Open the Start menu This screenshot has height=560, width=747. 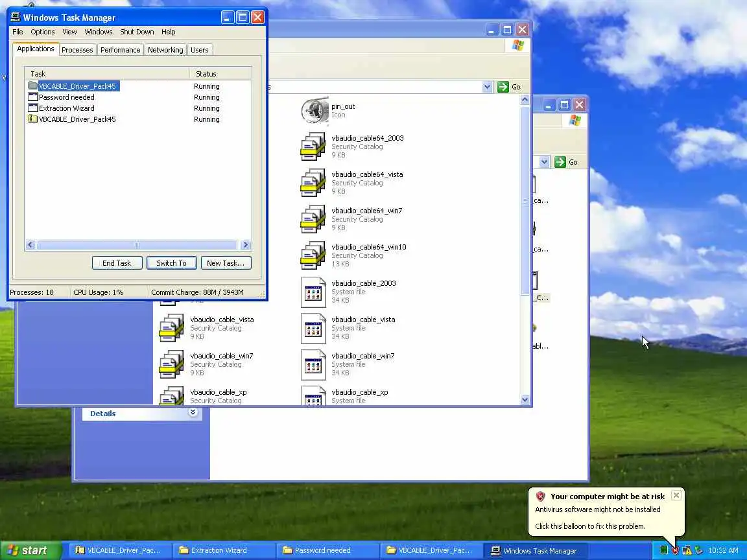tap(30, 550)
